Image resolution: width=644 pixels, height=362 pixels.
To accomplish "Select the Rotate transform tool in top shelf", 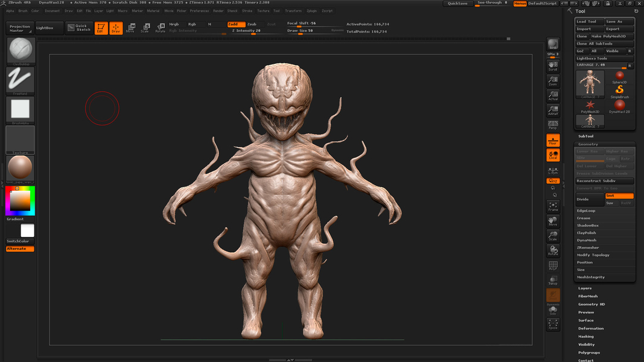I will pyautogui.click(x=161, y=28).
